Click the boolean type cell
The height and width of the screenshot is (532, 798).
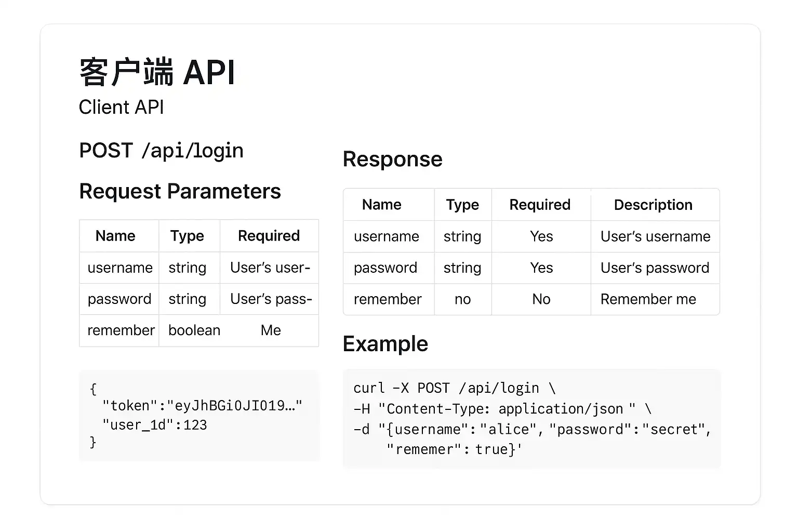click(194, 330)
